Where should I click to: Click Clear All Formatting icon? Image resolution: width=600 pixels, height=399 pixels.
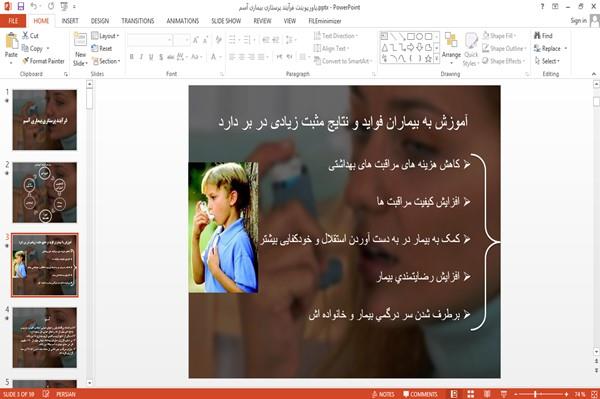click(218, 40)
